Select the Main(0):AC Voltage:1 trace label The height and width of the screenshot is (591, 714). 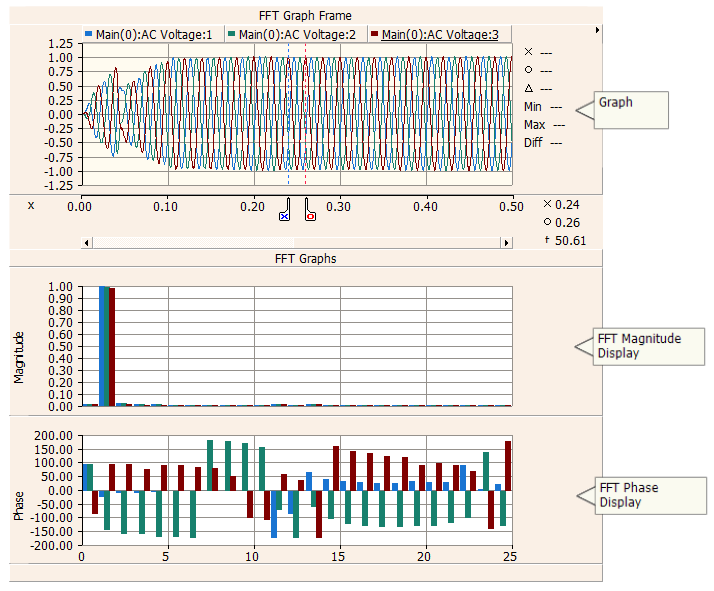pyautogui.click(x=154, y=35)
